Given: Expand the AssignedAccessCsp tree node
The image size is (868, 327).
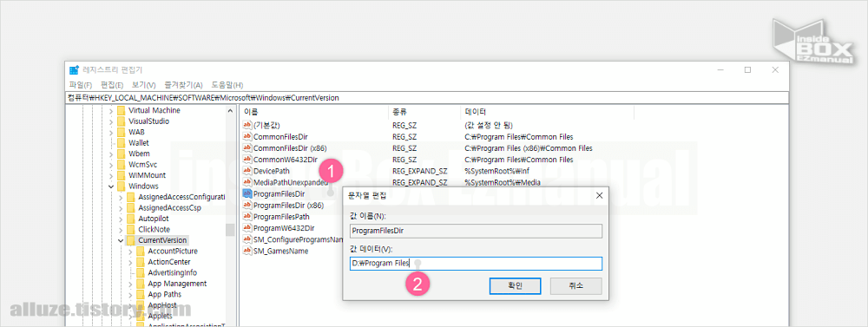Looking at the screenshot, I should click(x=120, y=207).
